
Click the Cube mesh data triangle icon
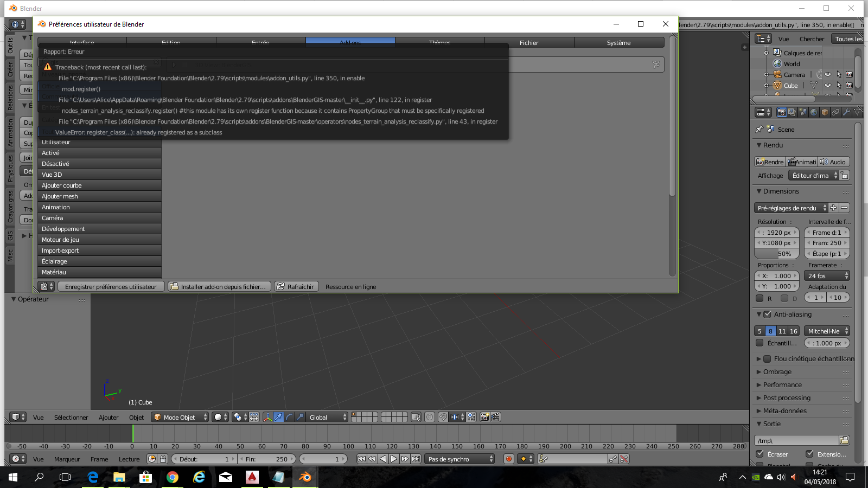coord(813,85)
